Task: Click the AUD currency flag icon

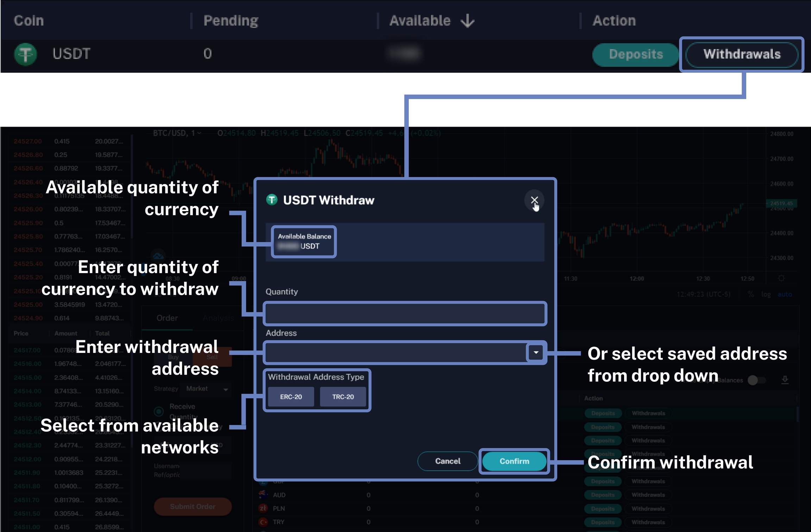Action: coord(263,495)
